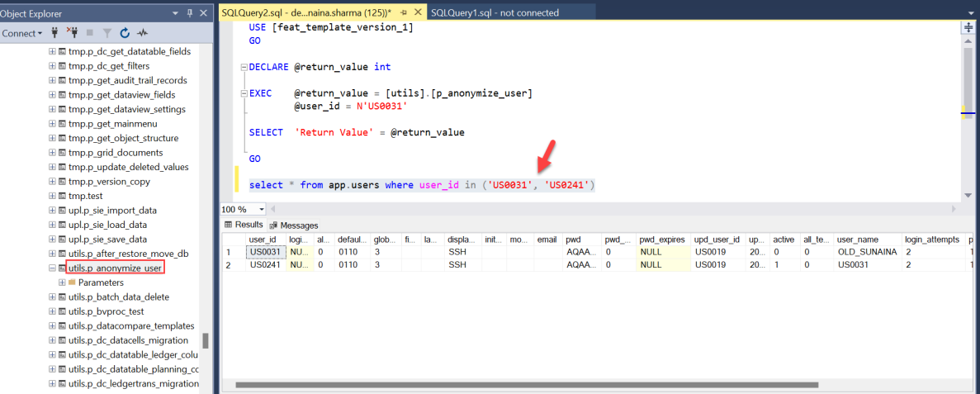Place cursor on USE [feat_template_version_1] line
Viewport: 980px width, 394px height.
tap(330, 27)
